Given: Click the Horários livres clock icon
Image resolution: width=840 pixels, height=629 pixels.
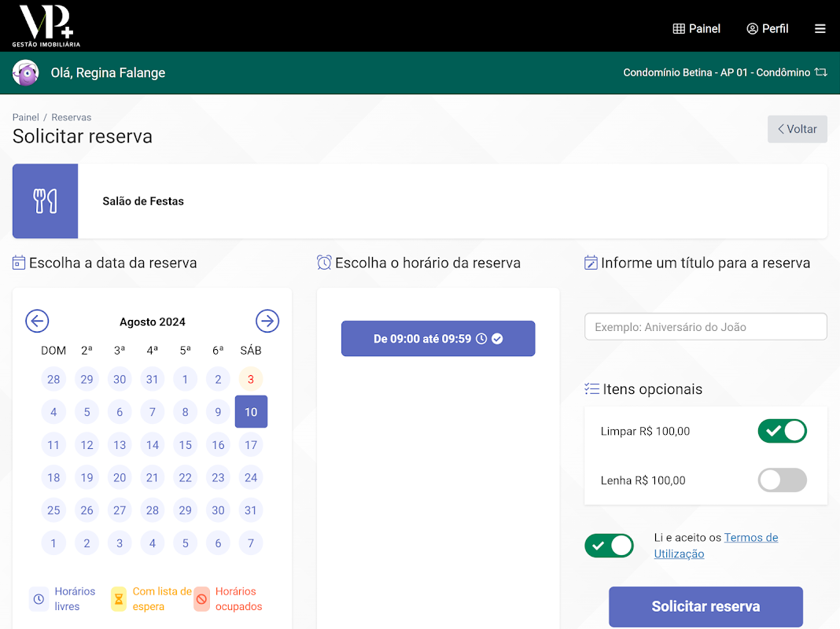Looking at the screenshot, I should 39,599.
